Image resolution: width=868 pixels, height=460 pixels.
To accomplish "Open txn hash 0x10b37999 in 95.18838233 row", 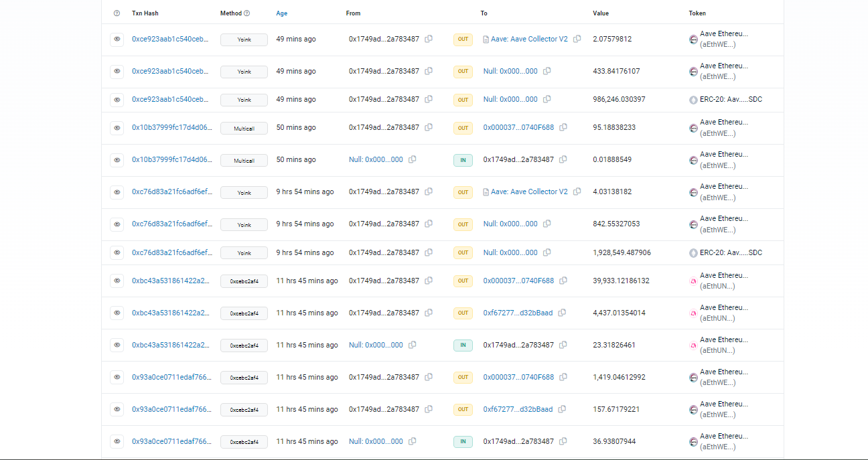I will coord(171,127).
